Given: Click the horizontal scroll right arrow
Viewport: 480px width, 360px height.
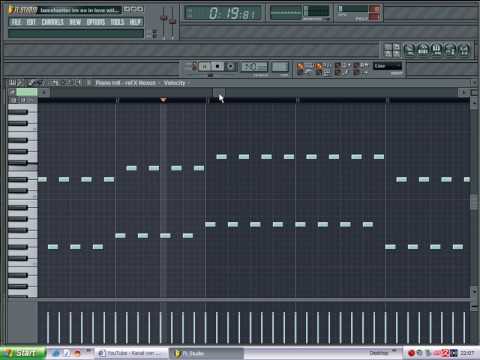Looking at the screenshot, I should click(464, 92).
